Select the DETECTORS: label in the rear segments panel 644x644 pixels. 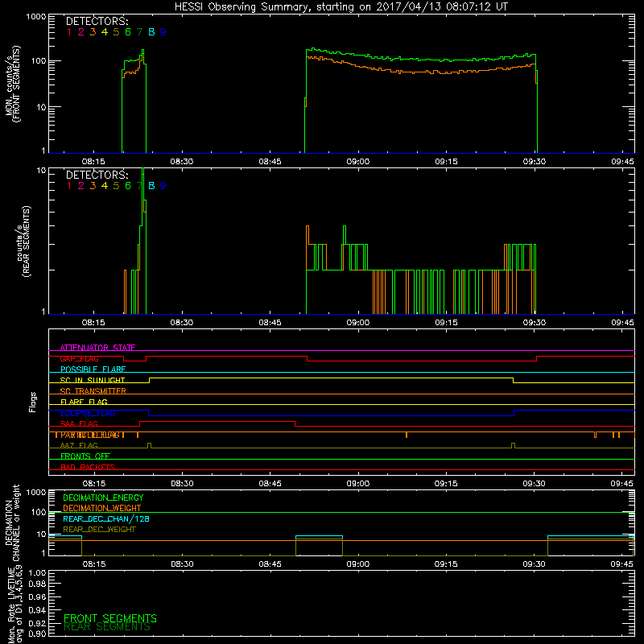coord(97,175)
